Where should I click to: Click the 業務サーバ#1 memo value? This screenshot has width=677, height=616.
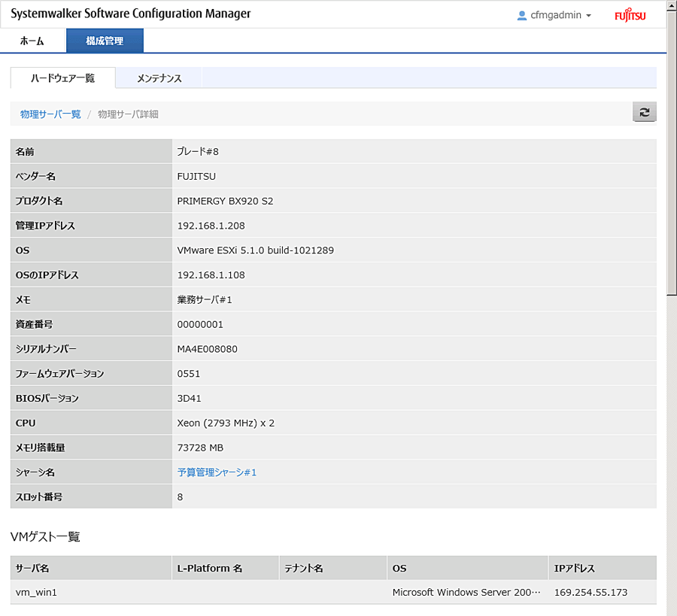tap(205, 299)
